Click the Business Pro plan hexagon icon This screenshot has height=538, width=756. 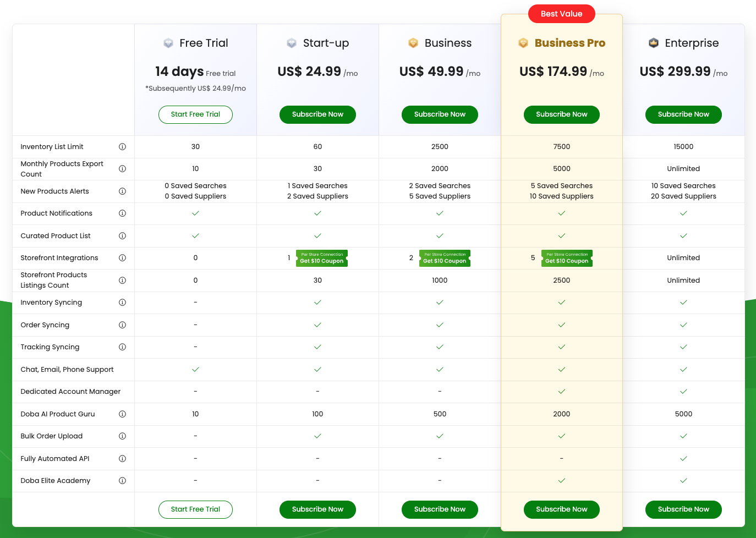tap(523, 43)
